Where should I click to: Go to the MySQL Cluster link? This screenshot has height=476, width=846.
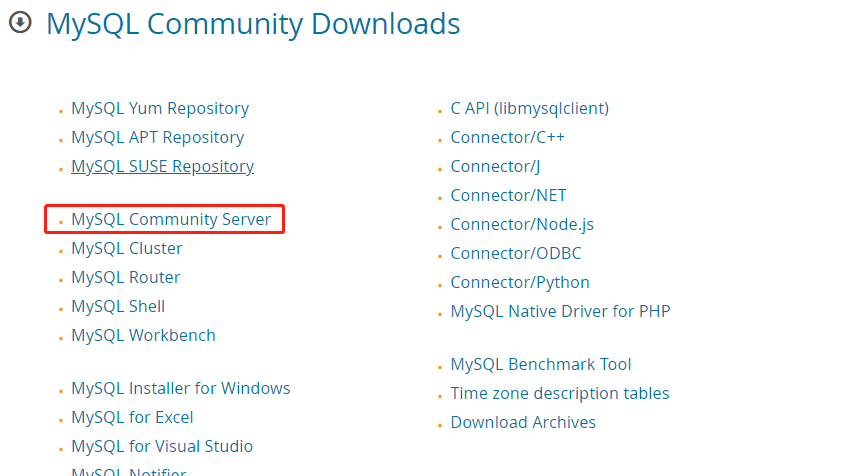coord(127,248)
